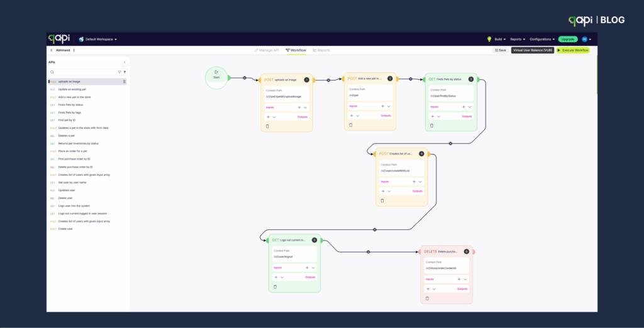Add an output to 'uploads an image' node
Image resolution: width=644 pixels, height=328 pixels.
click(268, 117)
